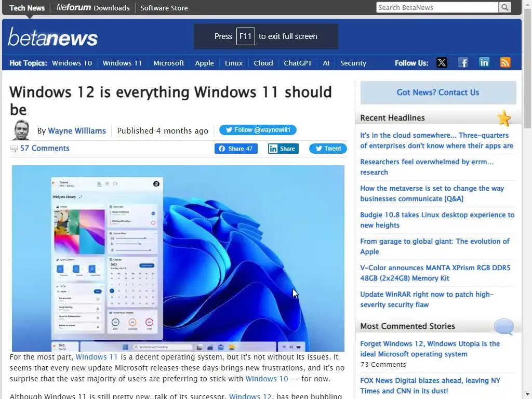This screenshot has height=399, width=532.
Task: Select Cloud hot topic
Action: (x=263, y=63)
